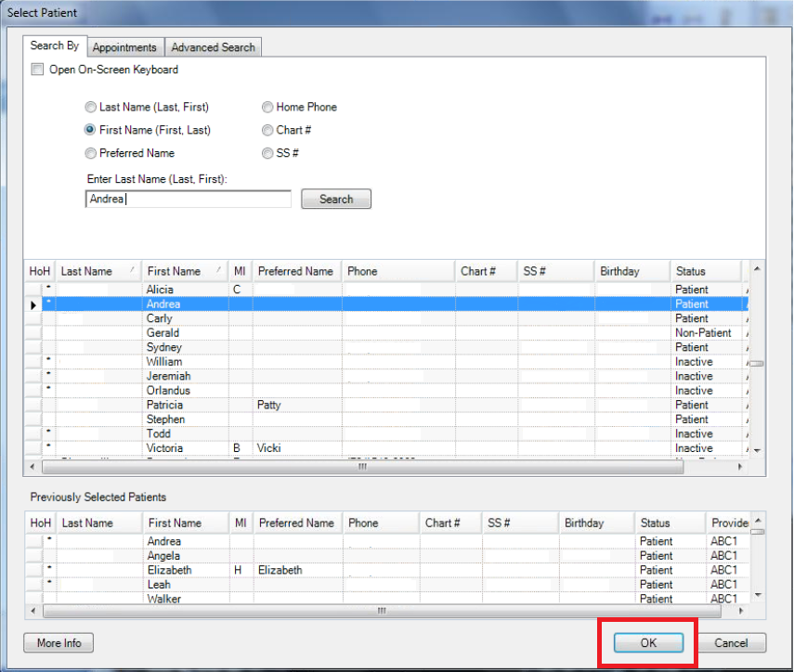Select the Home Phone radio button
Screen dimensions: 794x672
click(267, 107)
